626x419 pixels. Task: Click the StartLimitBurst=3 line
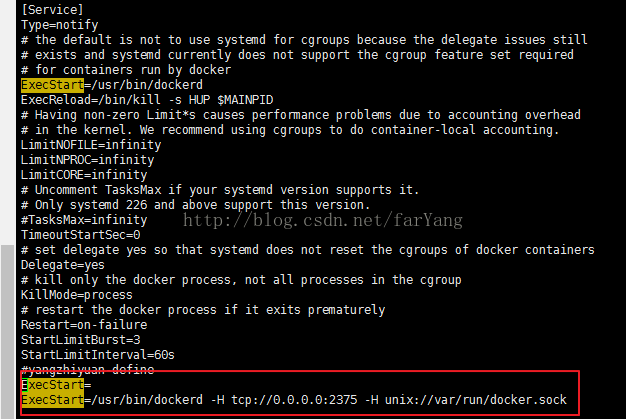pos(81,340)
